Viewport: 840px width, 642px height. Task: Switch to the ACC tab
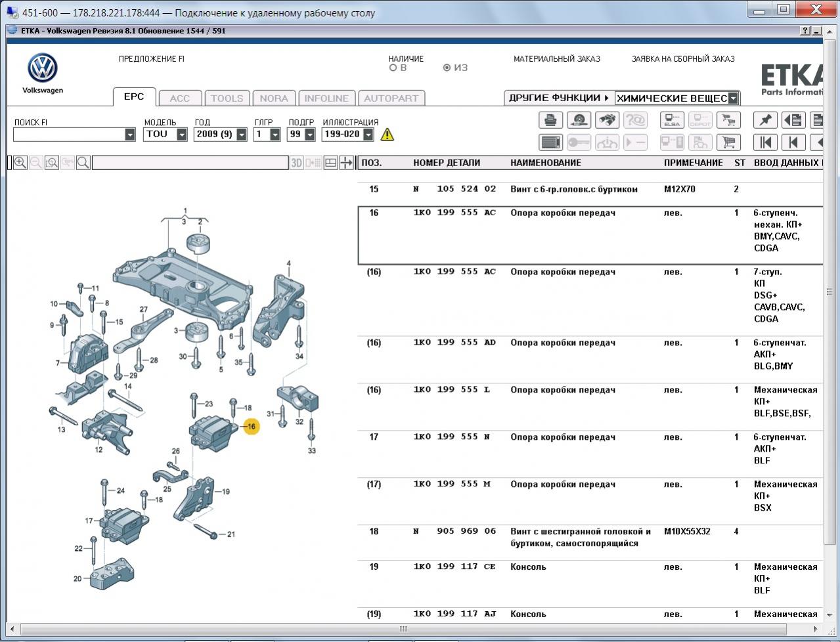pos(180,98)
